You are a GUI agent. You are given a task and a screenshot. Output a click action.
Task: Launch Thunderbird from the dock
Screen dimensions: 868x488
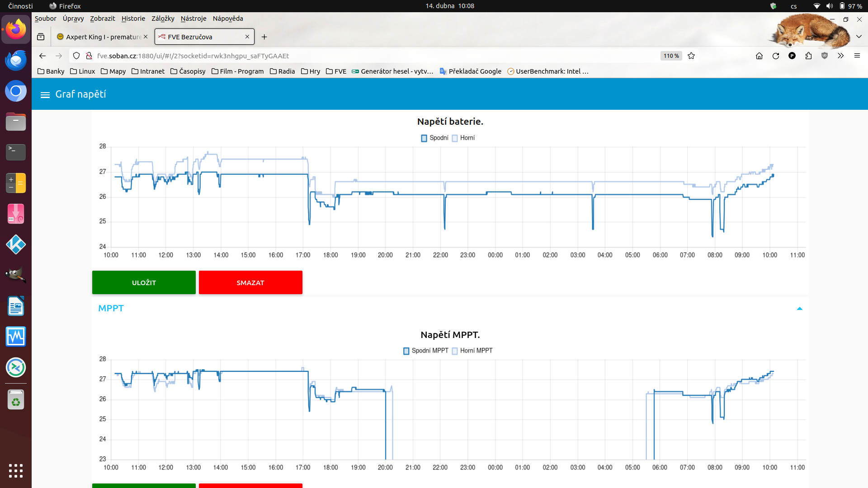pos(16,61)
